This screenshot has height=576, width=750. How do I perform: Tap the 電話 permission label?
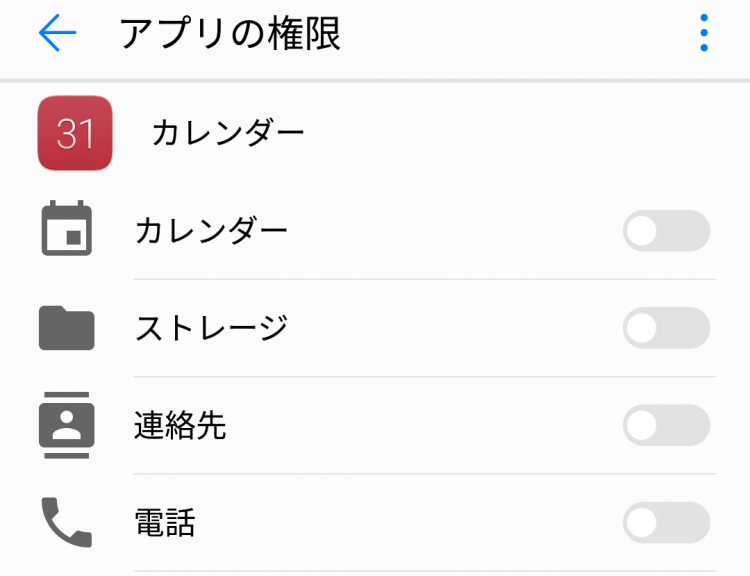pos(165,522)
